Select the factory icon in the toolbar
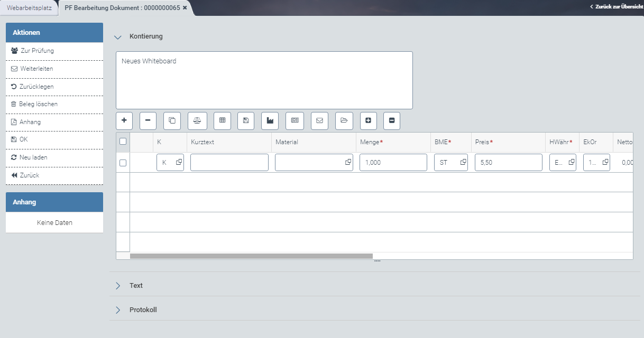The height and width of the screenshot is (338, 644). 270,120
